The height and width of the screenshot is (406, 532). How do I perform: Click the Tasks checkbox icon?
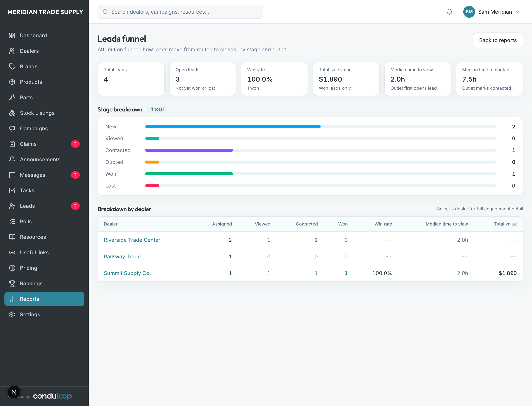(x=12, y=190)
